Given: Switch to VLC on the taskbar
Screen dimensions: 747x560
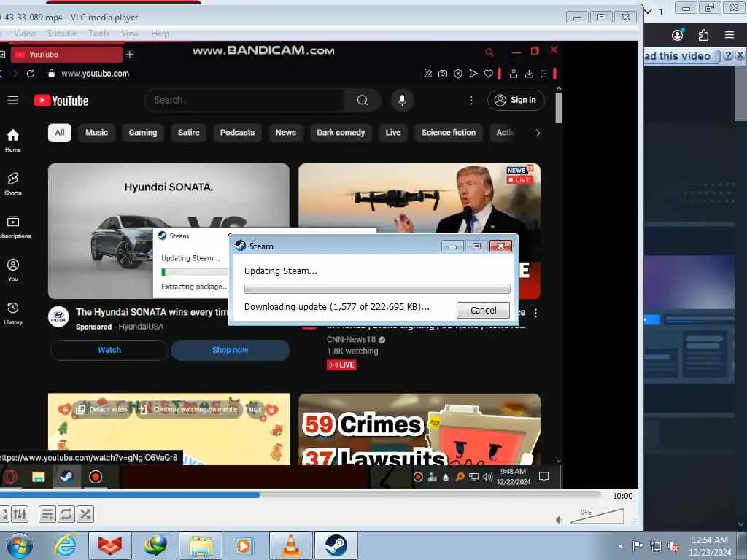Looking at the screenshot, I should coord(291,545).
